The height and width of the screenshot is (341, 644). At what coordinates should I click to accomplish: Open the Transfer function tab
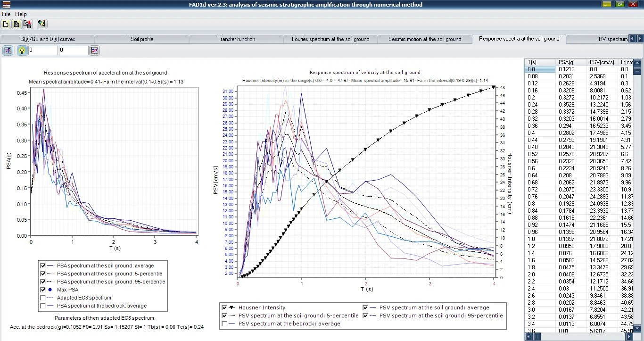236,39
